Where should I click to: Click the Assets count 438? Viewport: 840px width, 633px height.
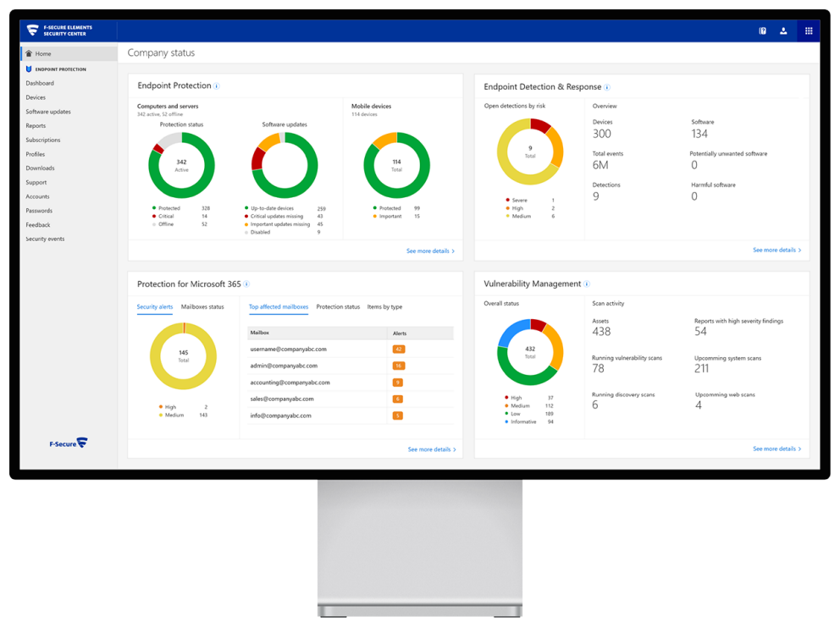click(x=601, y=332)
